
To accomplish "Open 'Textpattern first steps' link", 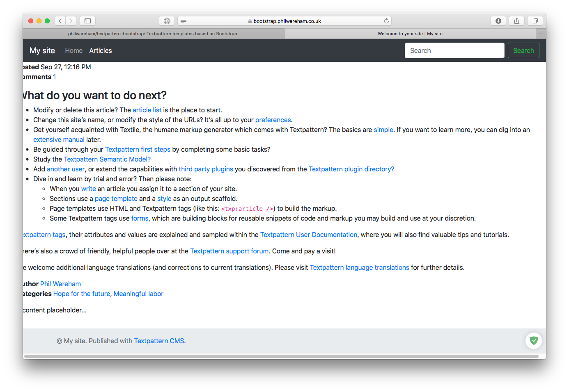I will 138,149.
